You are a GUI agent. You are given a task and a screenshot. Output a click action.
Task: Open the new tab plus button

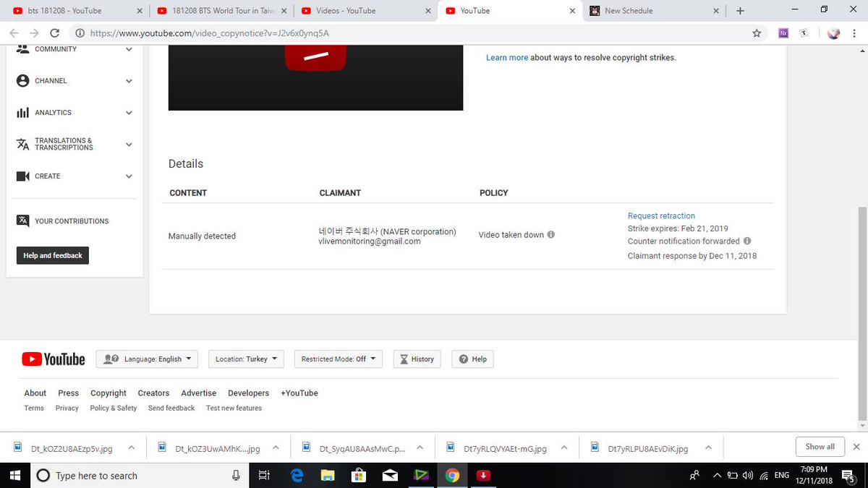740,11
